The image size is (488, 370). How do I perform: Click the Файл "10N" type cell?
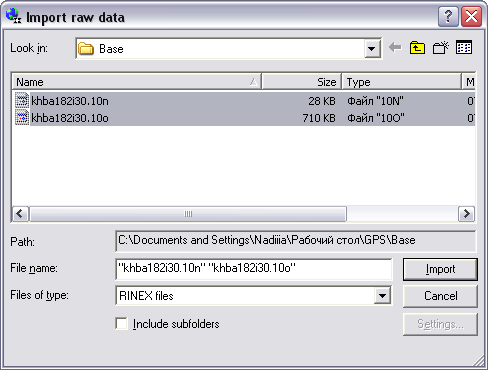(375, 101)
